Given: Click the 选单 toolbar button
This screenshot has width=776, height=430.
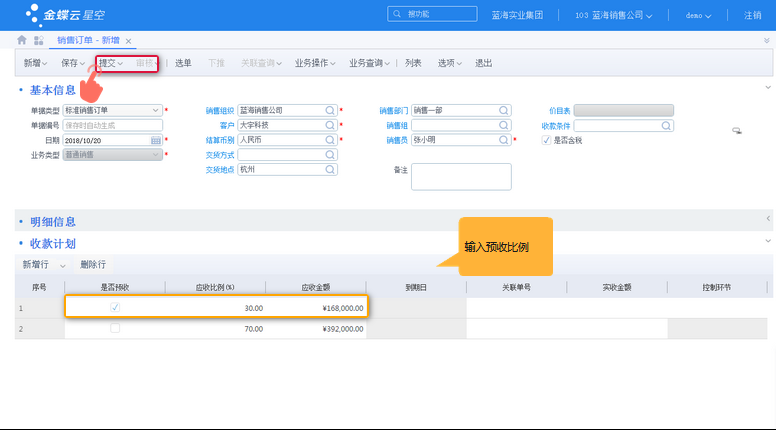Looking at the screenshot, I should (x=183, y=63).
